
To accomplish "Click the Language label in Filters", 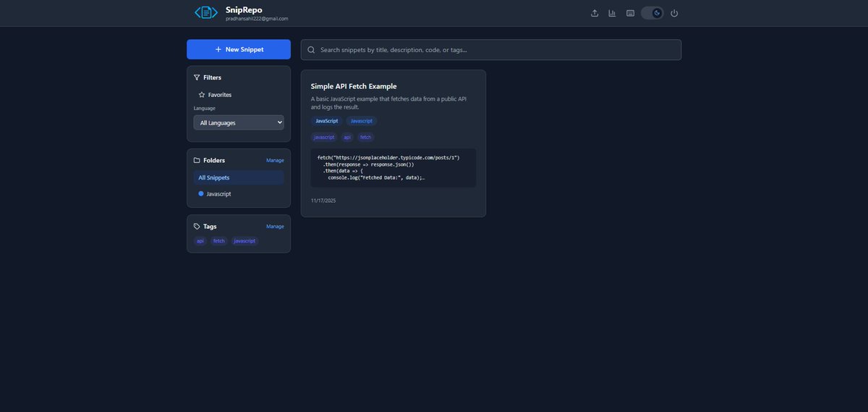I will click(x=205, y=109).
